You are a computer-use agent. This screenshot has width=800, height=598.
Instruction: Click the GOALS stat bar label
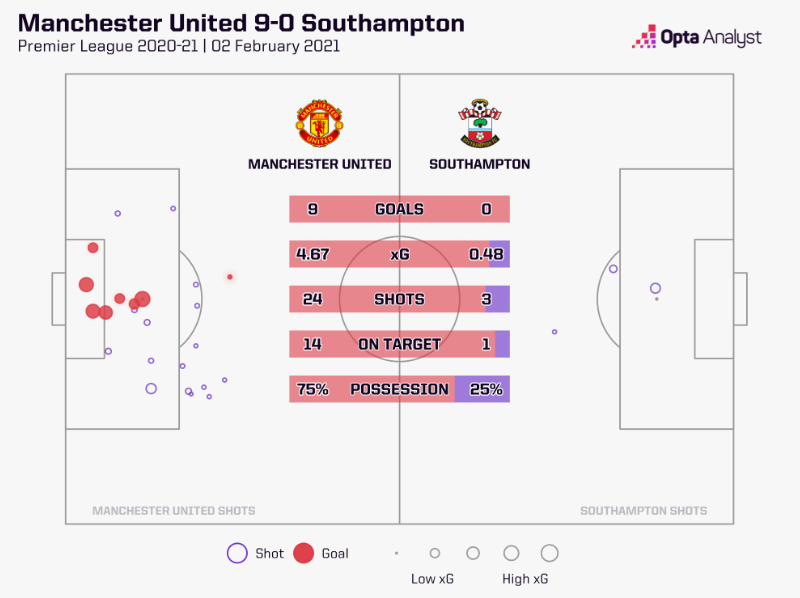[399, 209]
